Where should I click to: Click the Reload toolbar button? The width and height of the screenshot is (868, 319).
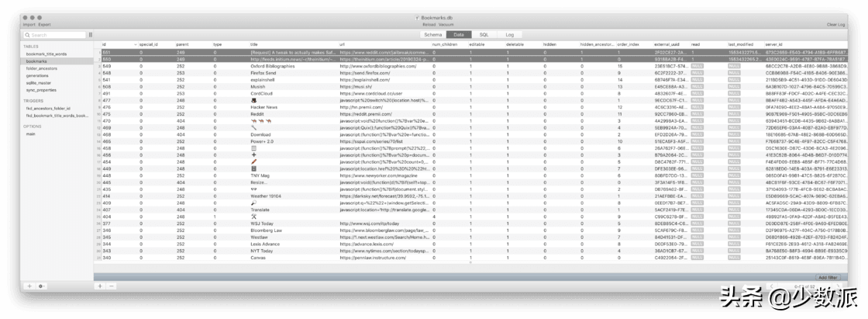(429, 24)
